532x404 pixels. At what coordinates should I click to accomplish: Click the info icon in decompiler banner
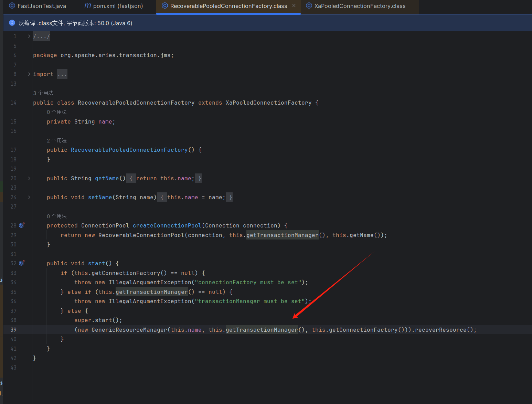12,23
